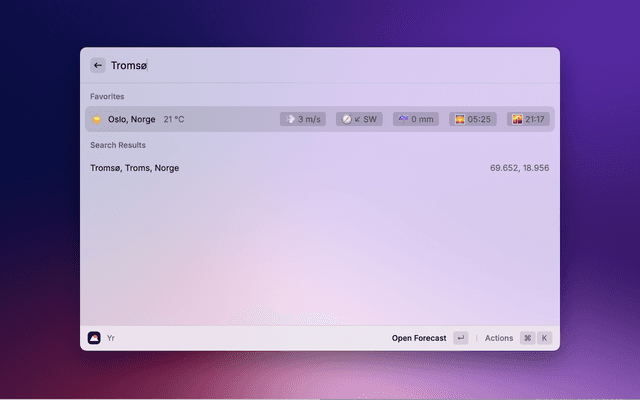The width and height of the screenshot is (640, 400).
Task: Click the Yr extension icon in footer
Action: click(94, 338)
